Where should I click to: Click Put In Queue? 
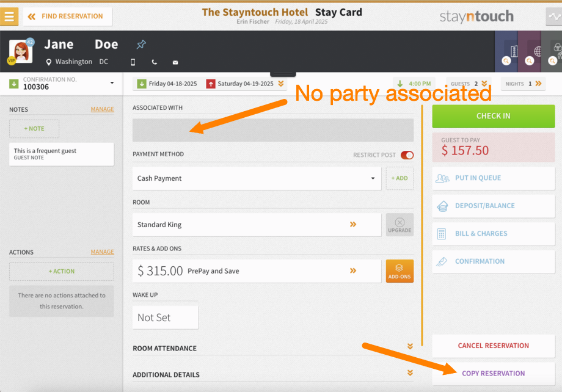click(494, 178)
